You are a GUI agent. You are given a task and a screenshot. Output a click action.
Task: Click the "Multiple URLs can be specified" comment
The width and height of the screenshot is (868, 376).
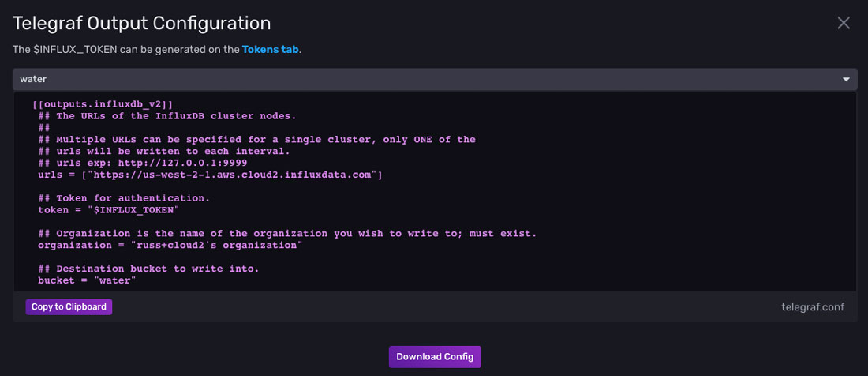point(256,139)
